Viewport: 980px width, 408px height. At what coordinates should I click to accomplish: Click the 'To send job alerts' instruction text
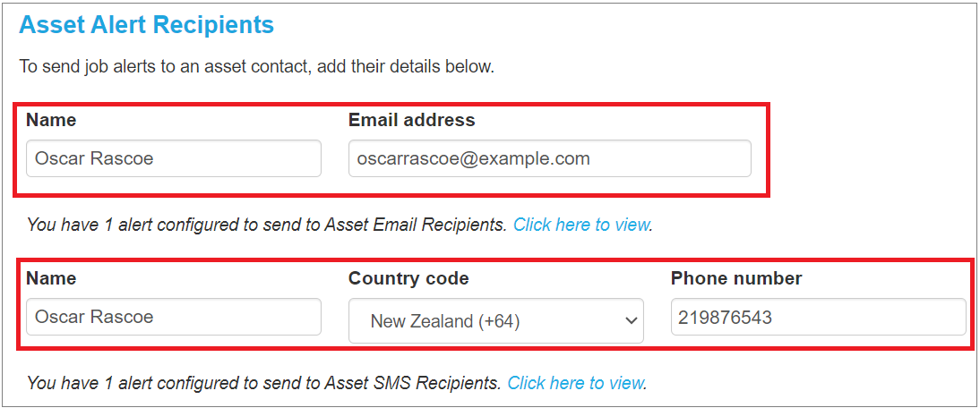(x=256, y=66)
